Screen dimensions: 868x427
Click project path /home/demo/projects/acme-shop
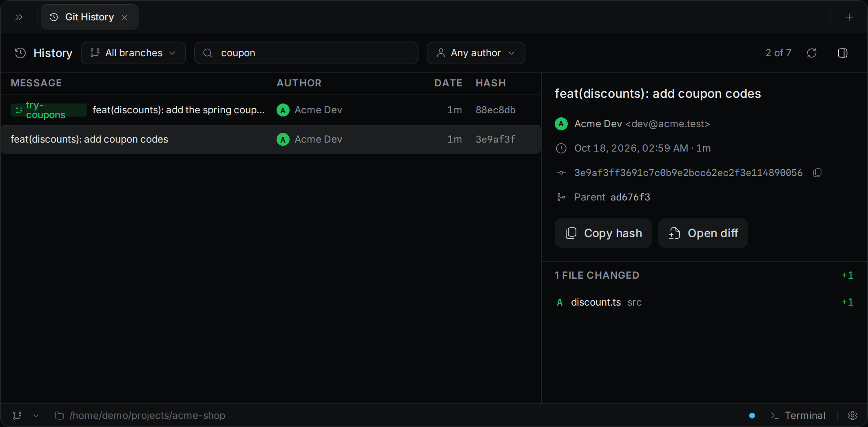coord(140,416)
